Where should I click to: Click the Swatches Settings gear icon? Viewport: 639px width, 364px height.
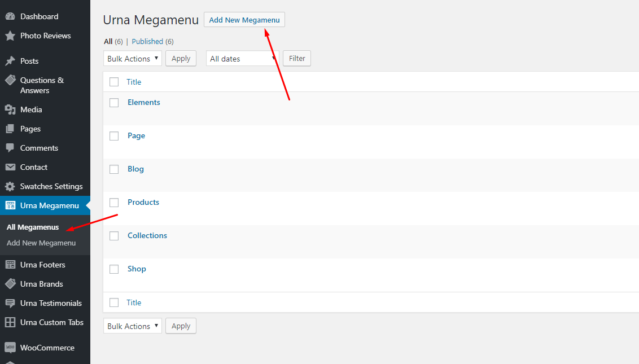(10, 186)
